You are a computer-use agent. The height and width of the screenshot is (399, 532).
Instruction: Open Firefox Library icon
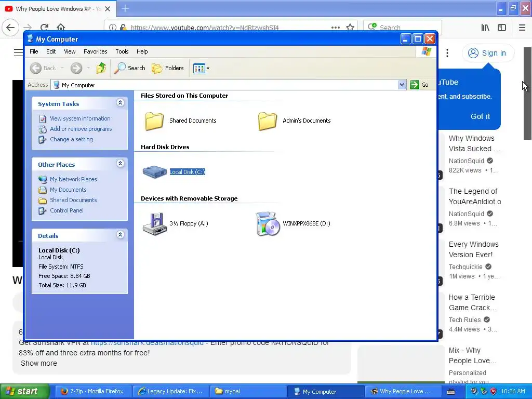tap(485, 28)
